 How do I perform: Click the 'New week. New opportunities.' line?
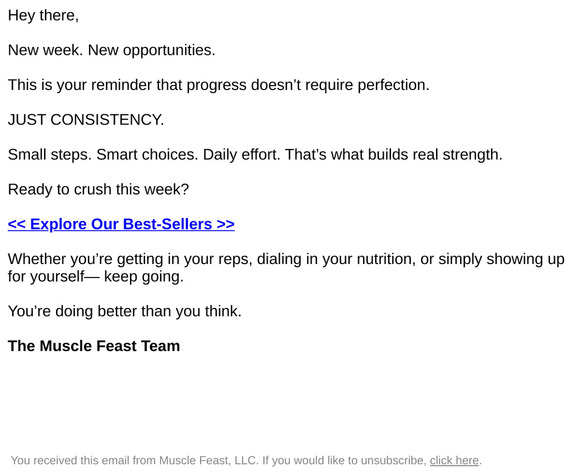[111, 50]
